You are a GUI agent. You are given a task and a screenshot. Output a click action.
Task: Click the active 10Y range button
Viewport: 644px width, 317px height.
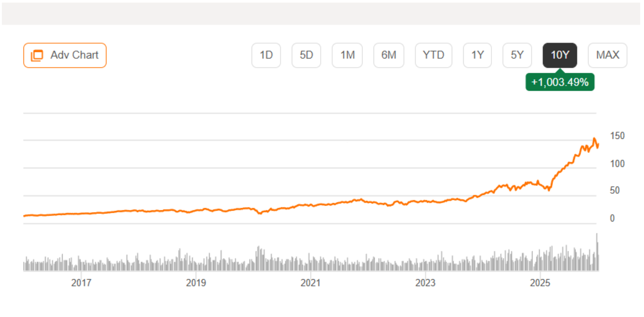pyautogui.click(x=560, y=55)
